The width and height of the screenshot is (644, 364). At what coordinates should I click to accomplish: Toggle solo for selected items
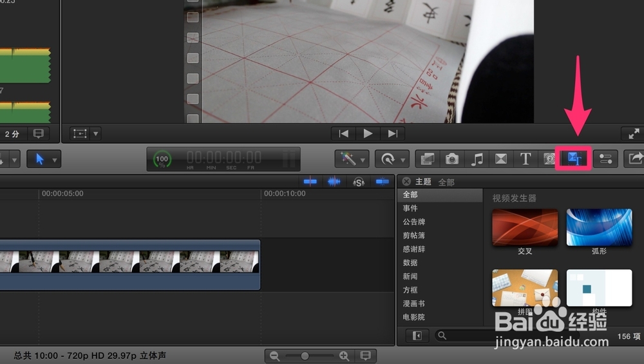[358, 182]
